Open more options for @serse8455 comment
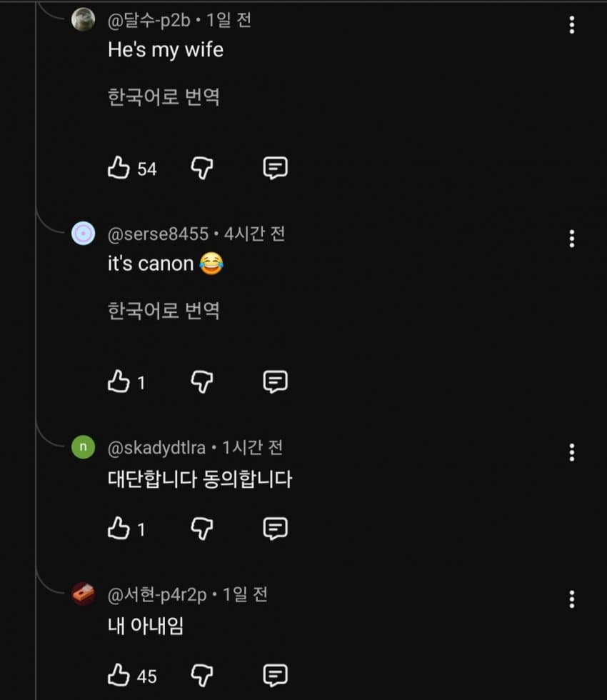Image resolution: width=607 pixels, height=700 pixels. (x=571, y=239)
